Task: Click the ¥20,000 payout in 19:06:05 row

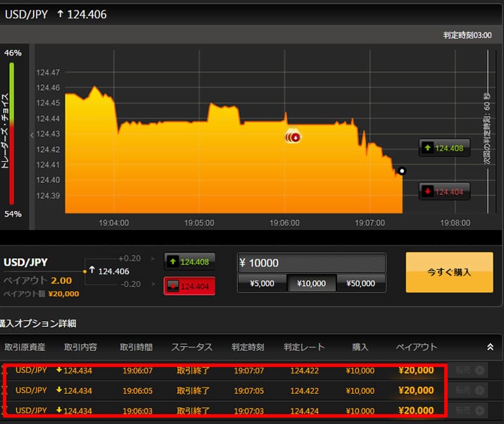Action: point(416,390)
